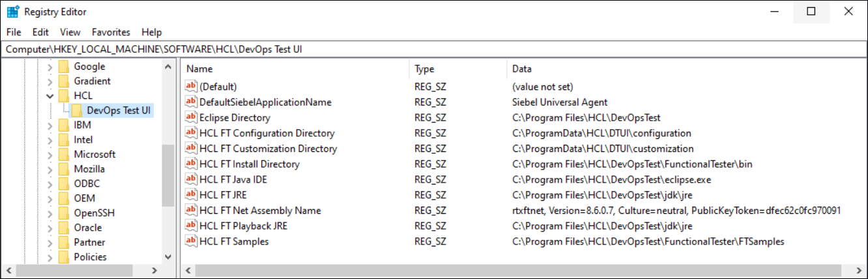Click the Gradient key folder icon
Viewport: 868px width, 279px height.
(x=63, y=81)
